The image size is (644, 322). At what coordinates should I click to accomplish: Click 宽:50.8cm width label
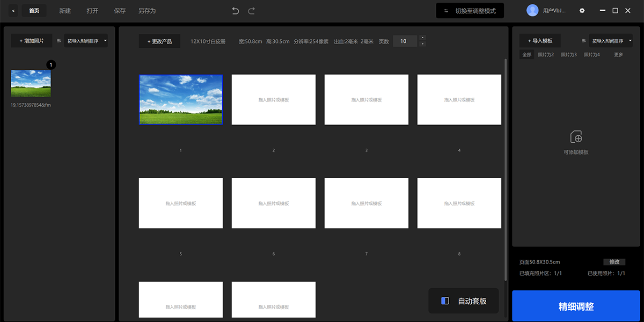pyautogui.click(x=250, y=41)
